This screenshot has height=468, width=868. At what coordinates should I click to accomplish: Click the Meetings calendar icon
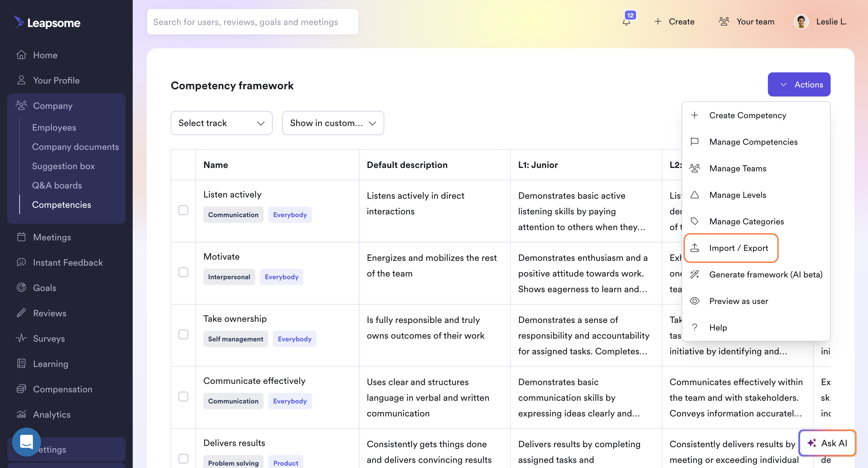(21, 237)
